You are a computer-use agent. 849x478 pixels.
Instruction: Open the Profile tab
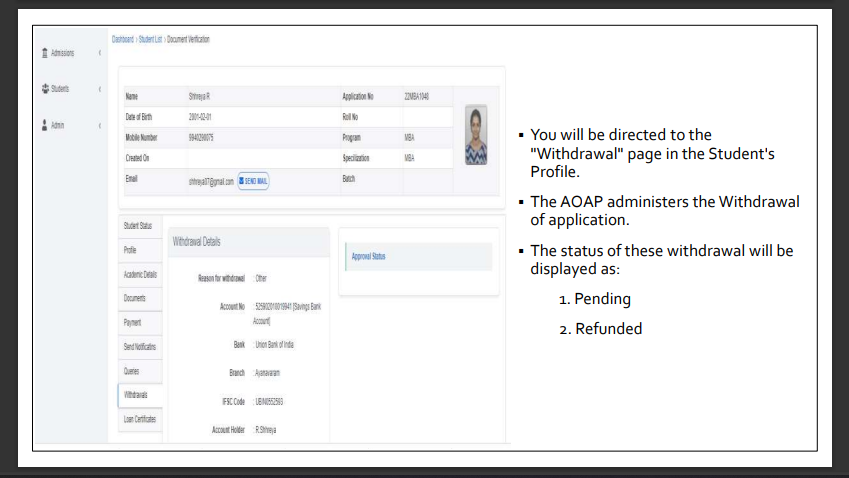tap(130, 249)
